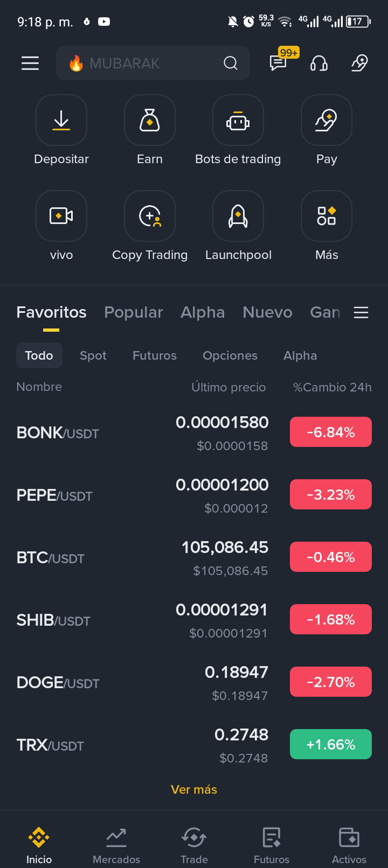Screen dimensions: 388x868
Task: Open the vivo live stream icon
Action: pyautogui.click(x=61, y=216)
